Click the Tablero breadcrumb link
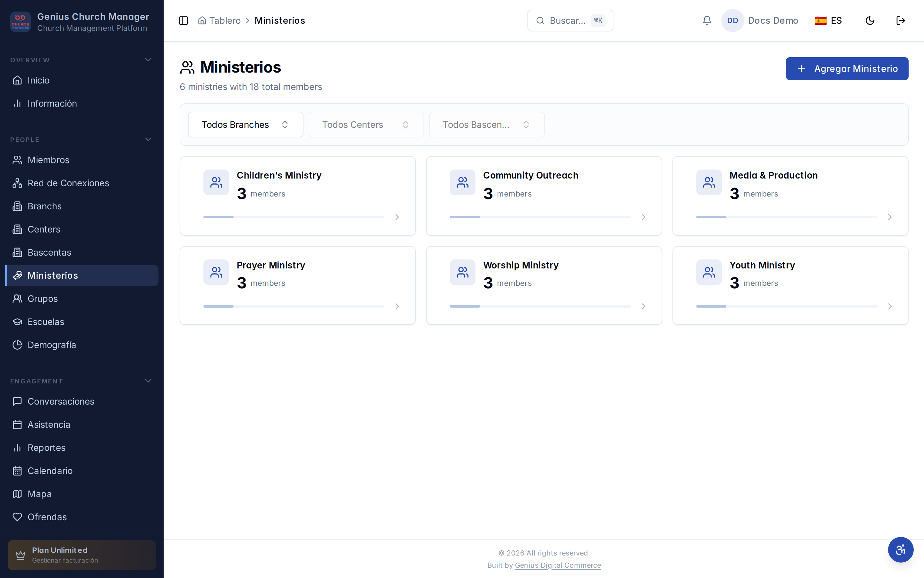The image size is (924, 578). [x=225, y=21]
